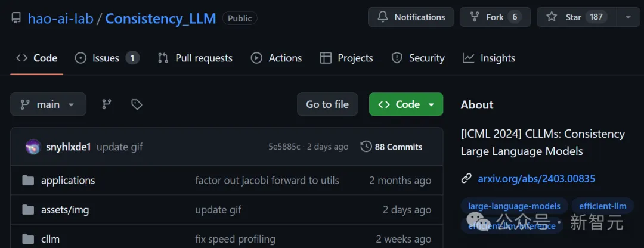The width and height of the screenshot is (644, 248).
Task: Expand the main branch dropdown
Action: 48,104
